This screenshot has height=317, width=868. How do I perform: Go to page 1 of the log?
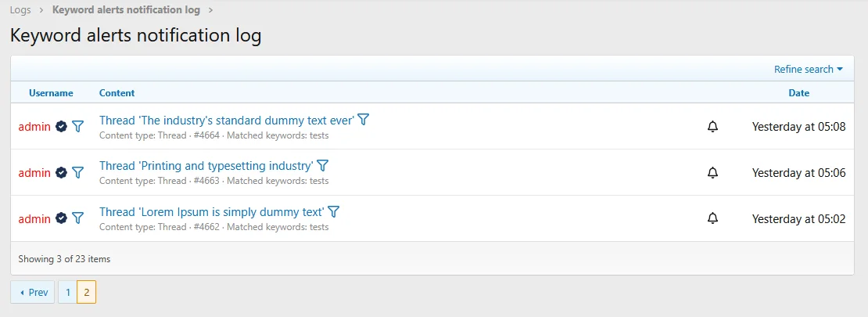(x=67, y=292)
